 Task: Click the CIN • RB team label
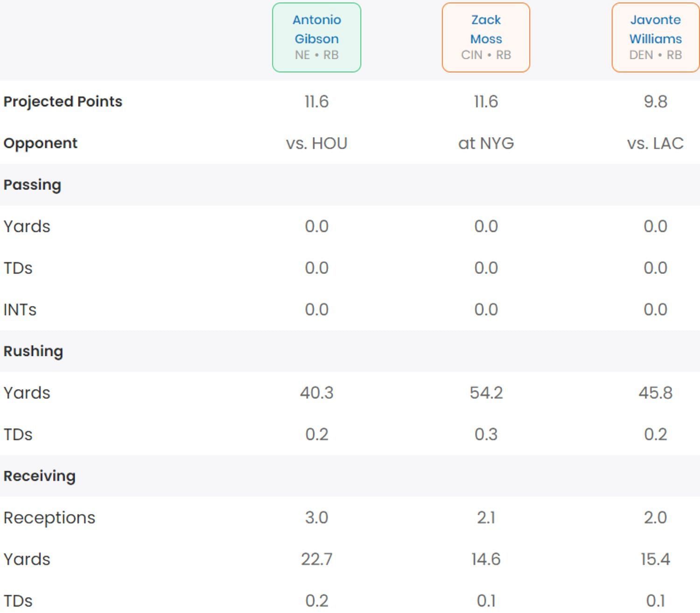pos(486,55)
